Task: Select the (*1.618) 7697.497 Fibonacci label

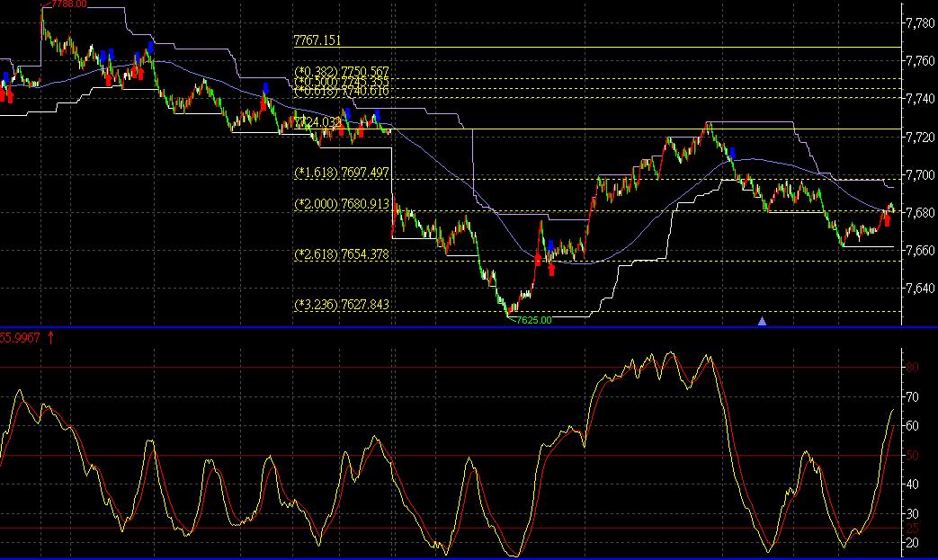Action: [342, 173]
